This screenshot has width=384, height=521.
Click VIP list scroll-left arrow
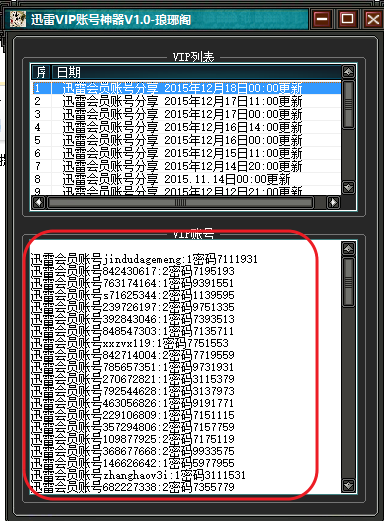click(39, 202)
